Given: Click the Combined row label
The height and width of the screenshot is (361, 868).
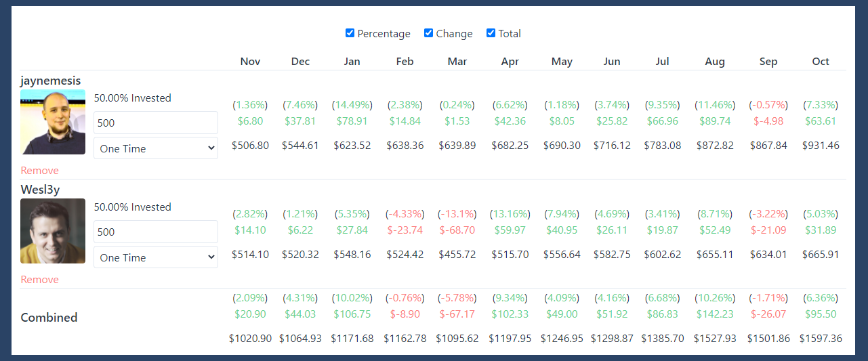Looking at the screenshot, I should [x=49, y=318].
